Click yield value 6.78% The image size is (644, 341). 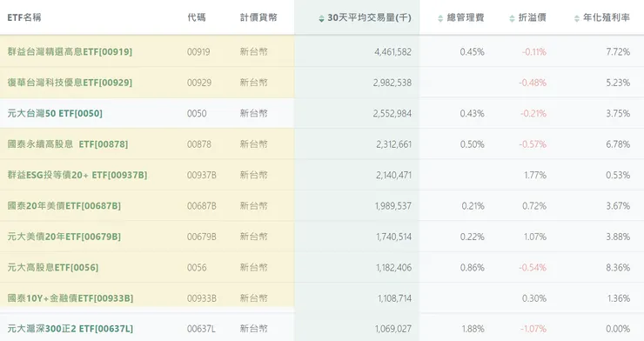click(x=618, y=144)
